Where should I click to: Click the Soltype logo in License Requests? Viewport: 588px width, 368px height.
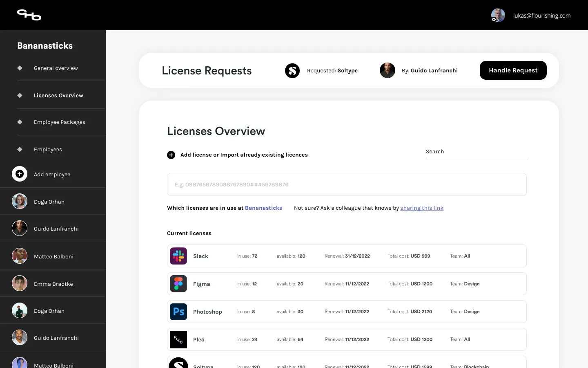pos(292,71)
